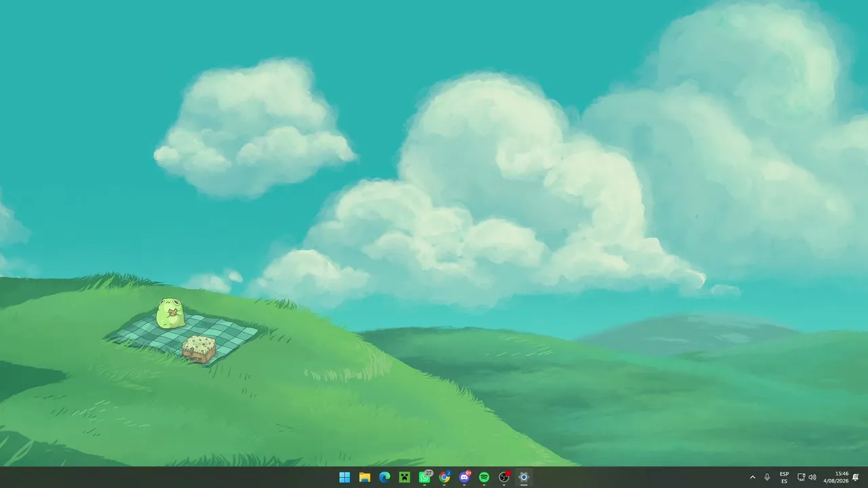Click the microphone icon in the tray
This screenshot has width=868, height=488.
pyautogui.click(x=767, y=477)
